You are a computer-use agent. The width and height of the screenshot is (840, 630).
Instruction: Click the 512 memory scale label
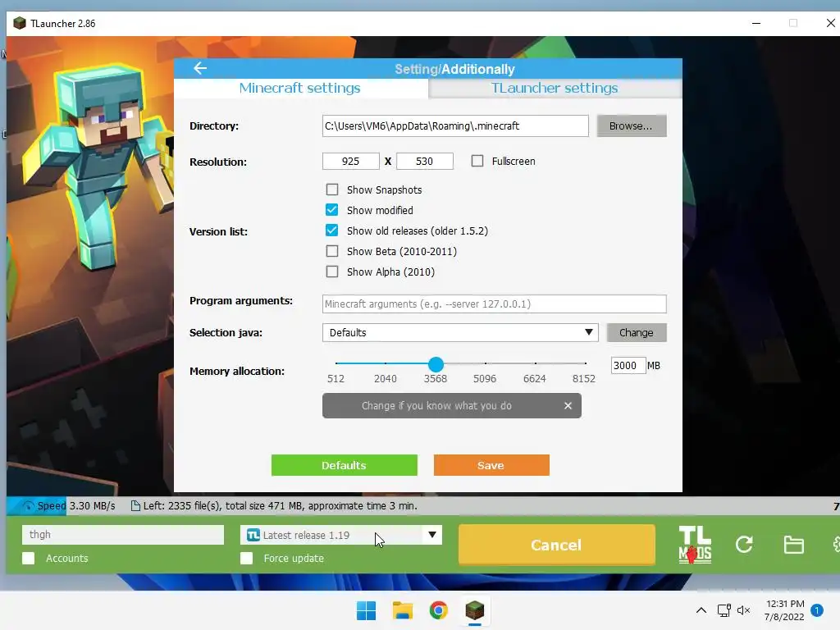(x=336, y=379)
